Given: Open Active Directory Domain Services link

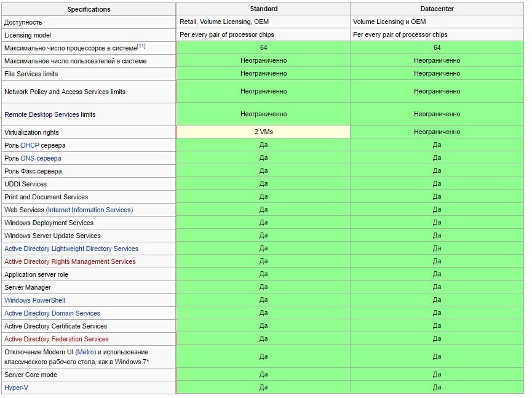Looking at the screenshot, I should (52, 313).
